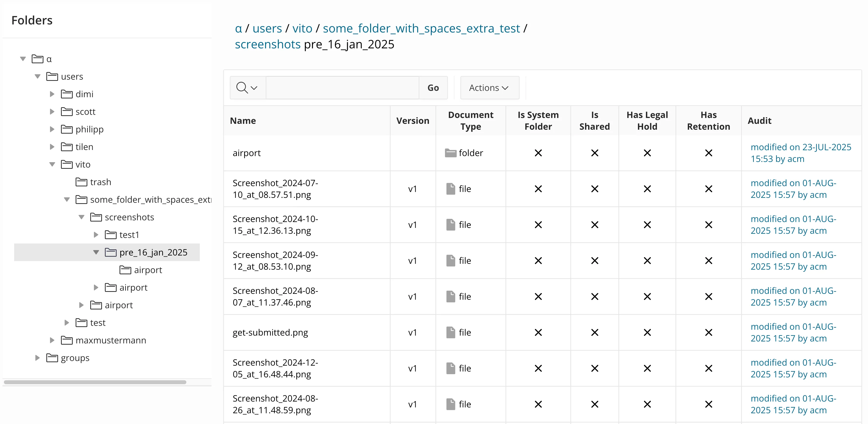Expand the test1 folder node

pos(96,235)
